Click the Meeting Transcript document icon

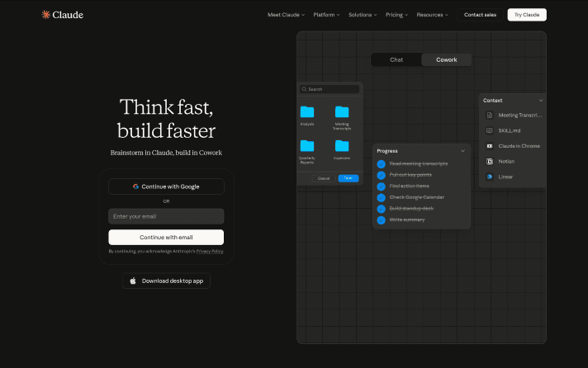(490, 115)
